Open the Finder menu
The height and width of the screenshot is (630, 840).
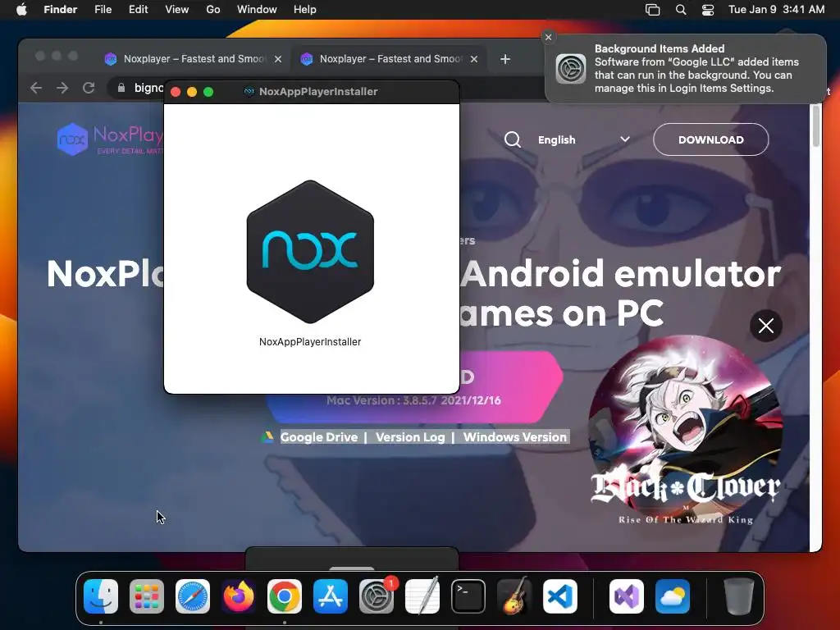(61, 10)
